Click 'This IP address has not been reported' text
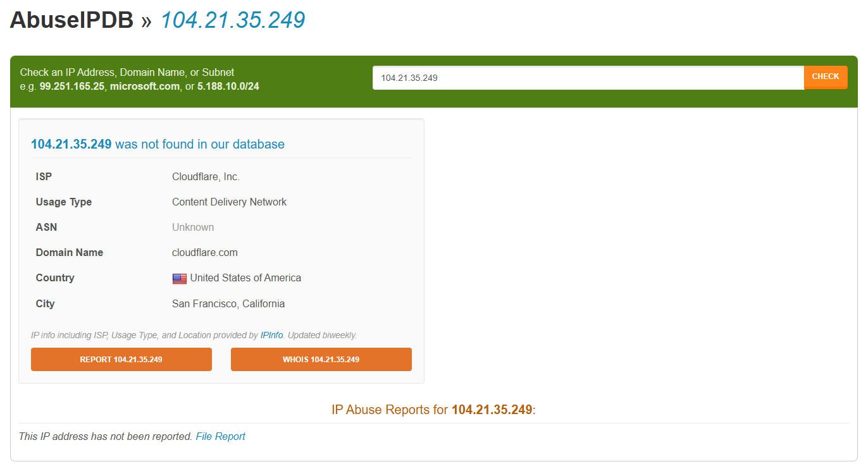Viewport: 868px width, 464px height. coord(106,436)
